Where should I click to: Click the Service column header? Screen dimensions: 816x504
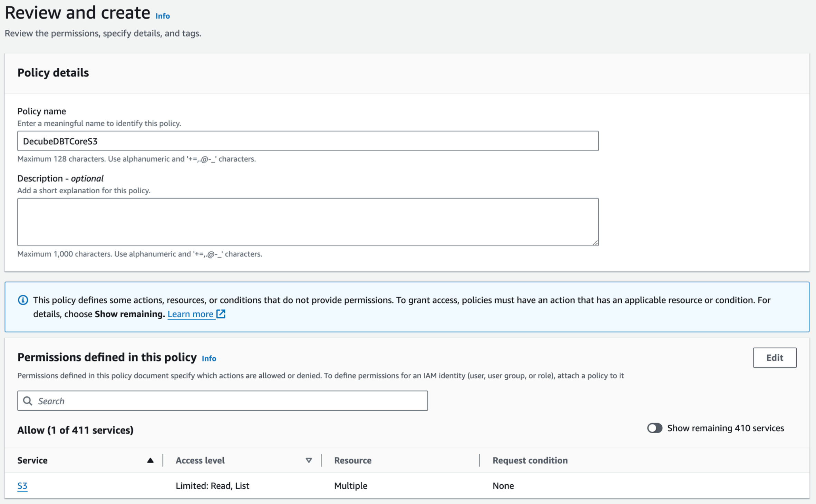pyautogui.click(x=32, y=460)
